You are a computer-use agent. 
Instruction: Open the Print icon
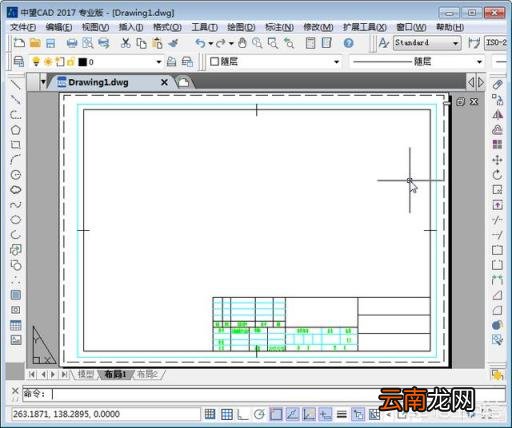(72, 43)
